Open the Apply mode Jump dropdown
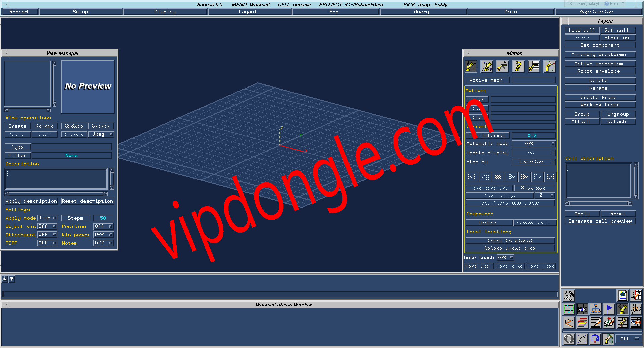This screenshot has width=644, height=348. click(x=47, y=218)
